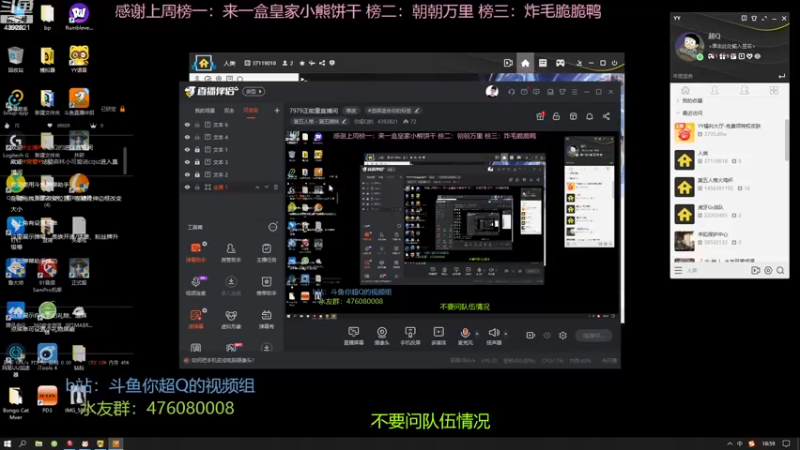Click the start streaming button
Viewport: 800px width, 450px height.
point(594,335)
